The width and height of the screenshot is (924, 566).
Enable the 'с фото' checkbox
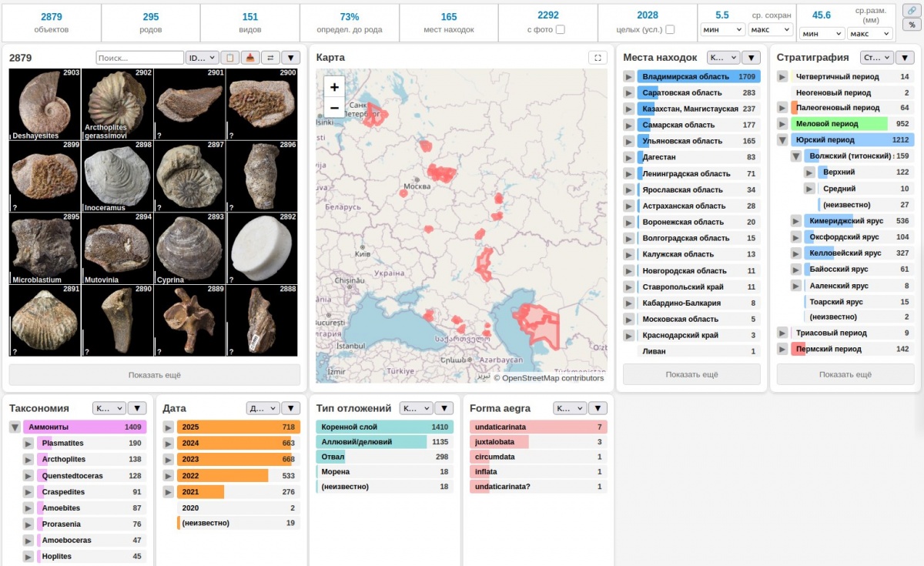561,29
